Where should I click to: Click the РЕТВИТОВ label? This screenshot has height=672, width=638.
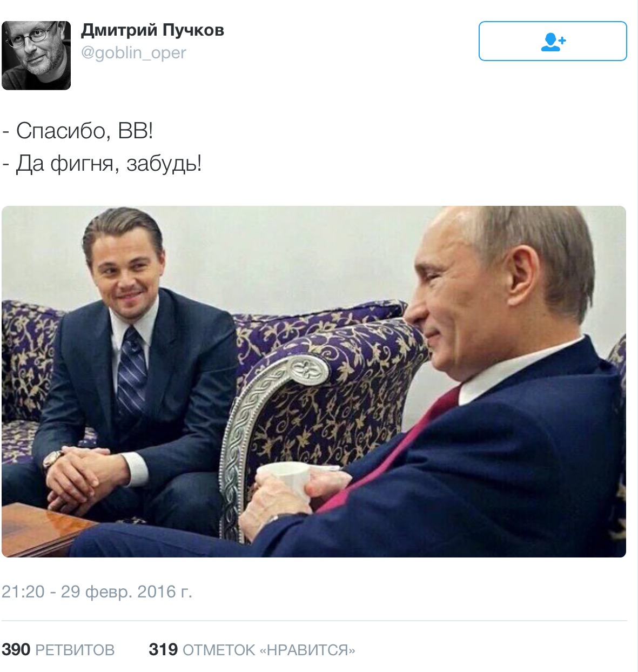(75, 650)
